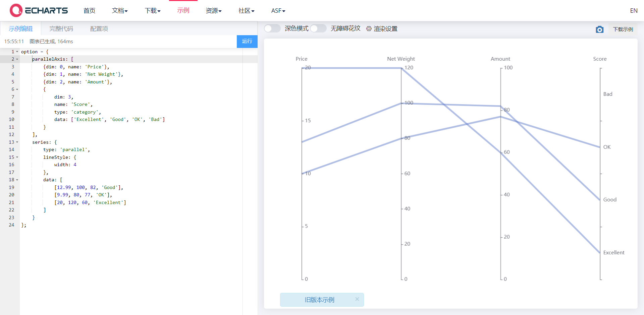Switch to 完整代码 tab

[x=61, y=29]
